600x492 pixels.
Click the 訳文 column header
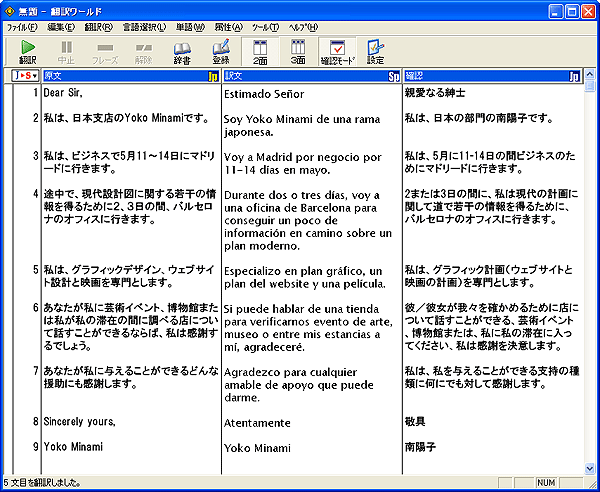(312, 76)
